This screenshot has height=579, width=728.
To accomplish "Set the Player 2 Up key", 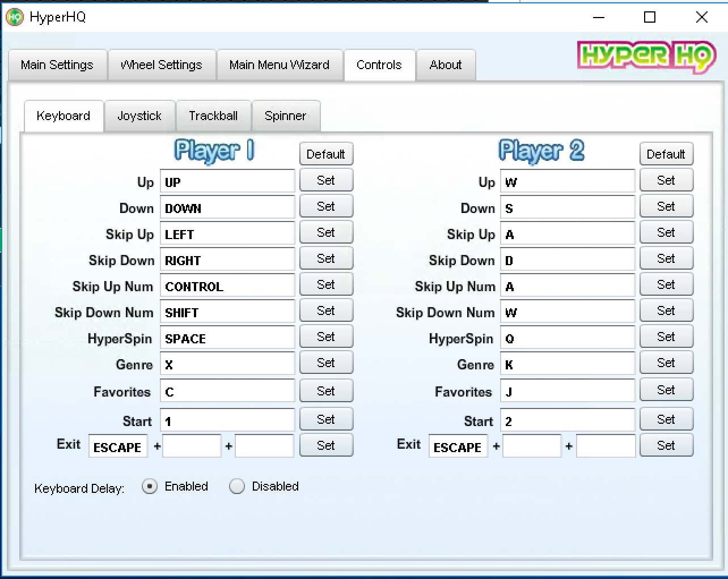I will 666,180.
